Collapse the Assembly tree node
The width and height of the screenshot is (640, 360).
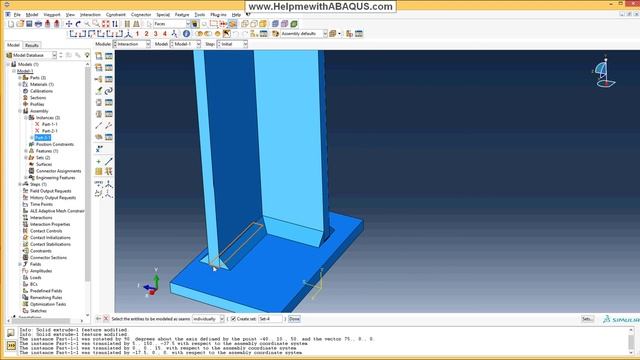tap(20, 111)
